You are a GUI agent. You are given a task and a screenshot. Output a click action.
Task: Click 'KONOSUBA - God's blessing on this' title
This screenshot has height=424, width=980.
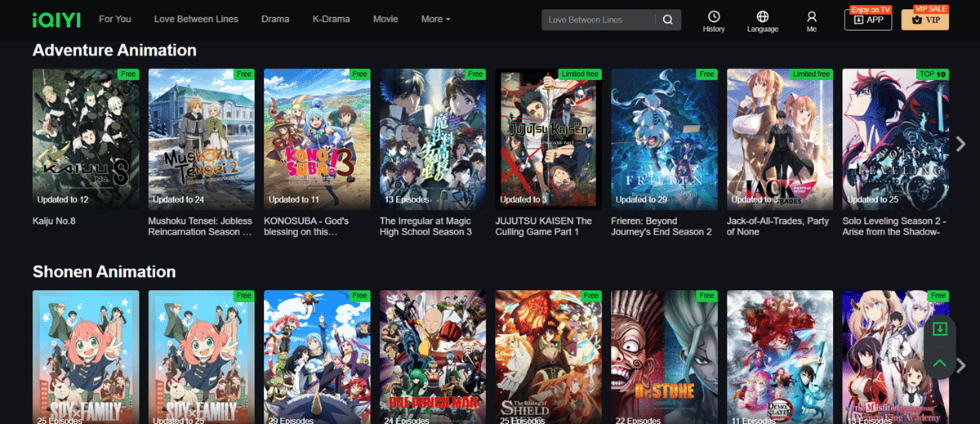[x=306, y=226]
